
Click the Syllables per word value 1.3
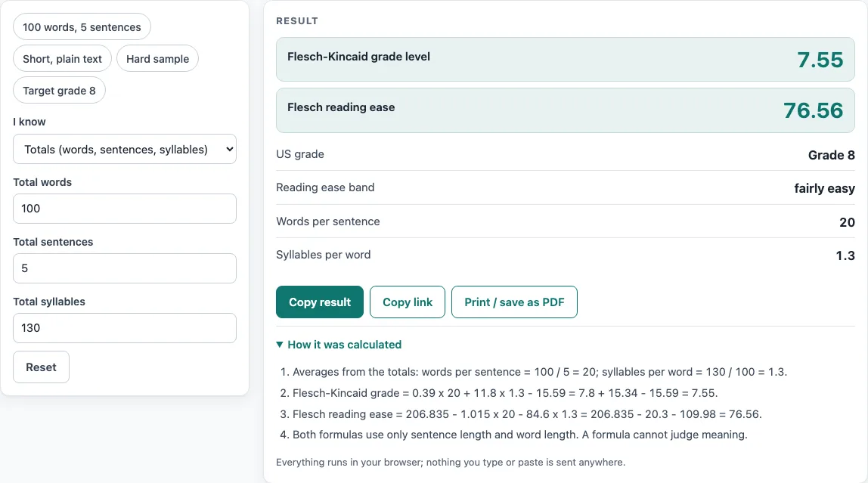pyautogui.click(x=845, y=255)
